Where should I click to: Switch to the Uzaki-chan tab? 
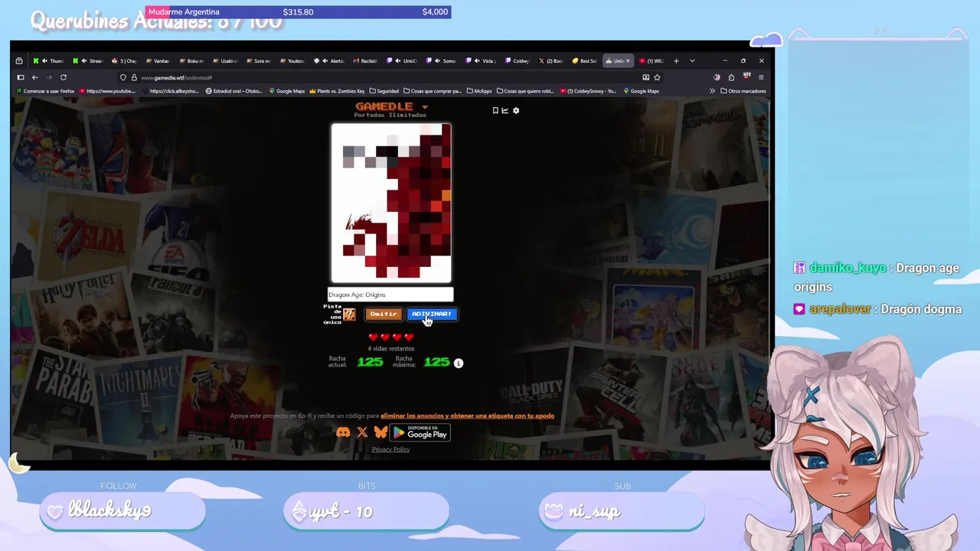click(x=224, y=60)
